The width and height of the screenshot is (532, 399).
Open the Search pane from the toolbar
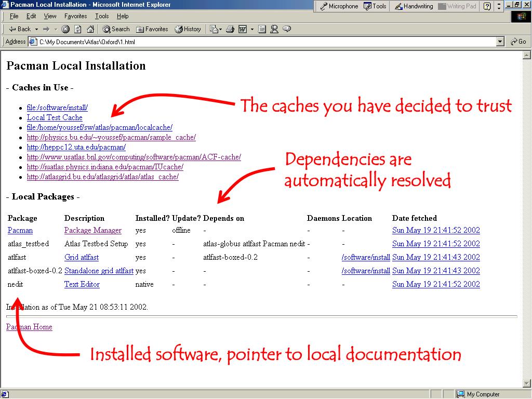(x=116, y=29)
